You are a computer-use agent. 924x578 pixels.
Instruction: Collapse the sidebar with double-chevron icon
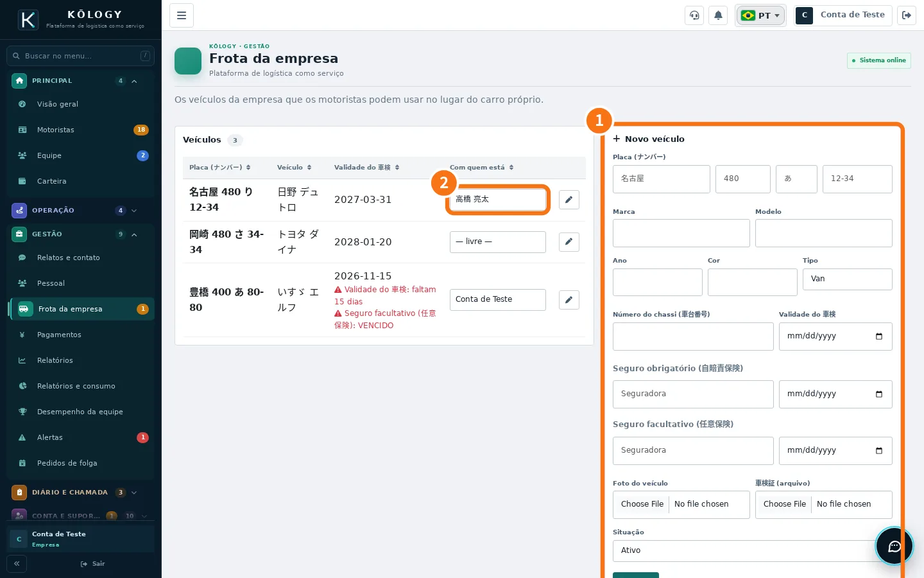[x=17, y=564]
